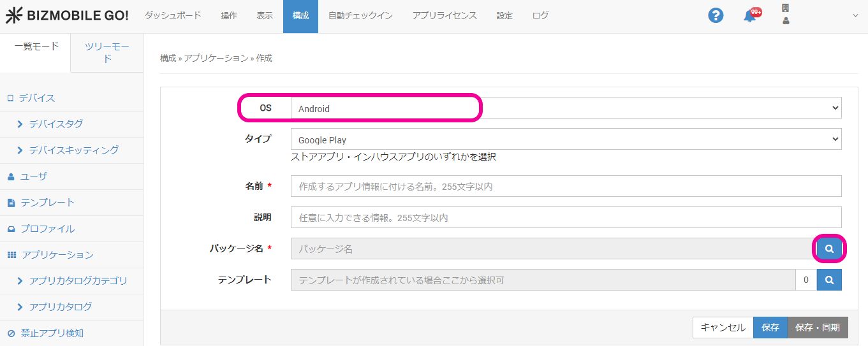
Task: Open the OS dropdown showing Android
Action: click(x=565, y=108)
